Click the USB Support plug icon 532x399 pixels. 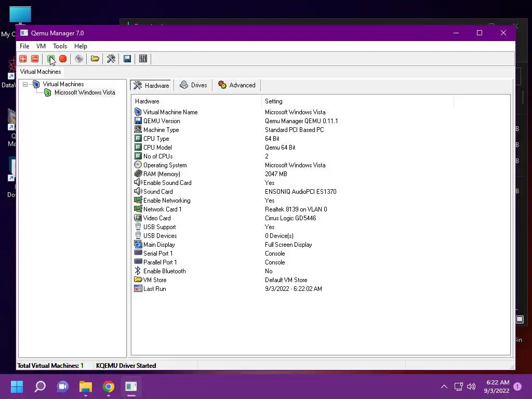[x=138, y=227]
